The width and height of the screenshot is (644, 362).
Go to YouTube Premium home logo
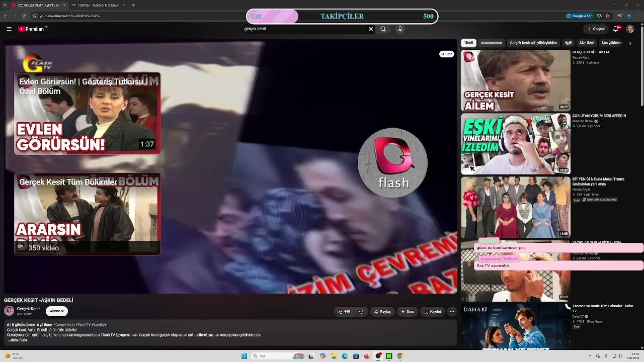coord(33,29)
